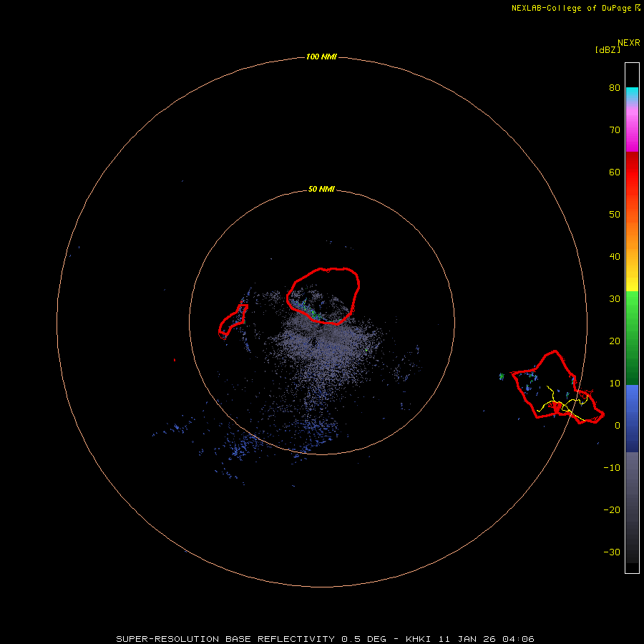Click the 30 dBZ scale label
The width and height of the screenshot is (644, 644).
click(615, 299)
